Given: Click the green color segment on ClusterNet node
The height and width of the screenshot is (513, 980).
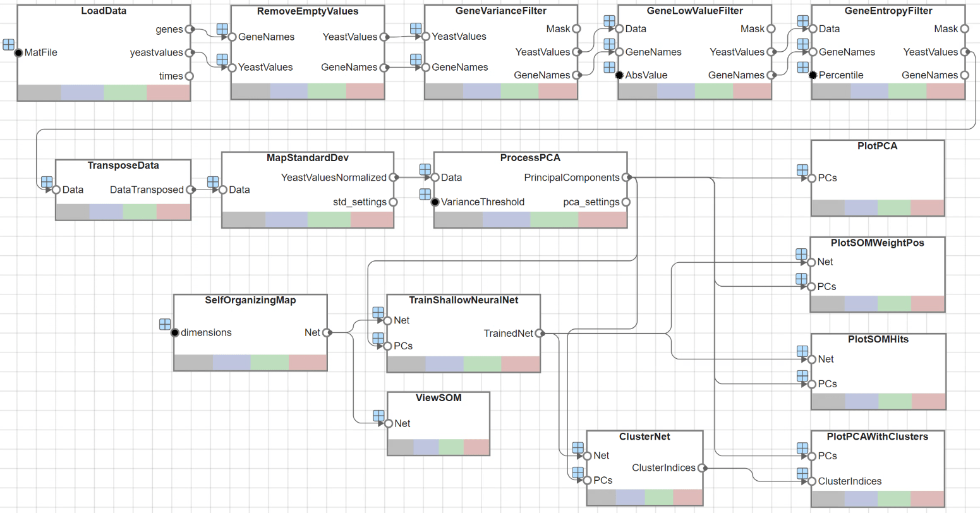Looking at the screenshot, I should (658, 497).
